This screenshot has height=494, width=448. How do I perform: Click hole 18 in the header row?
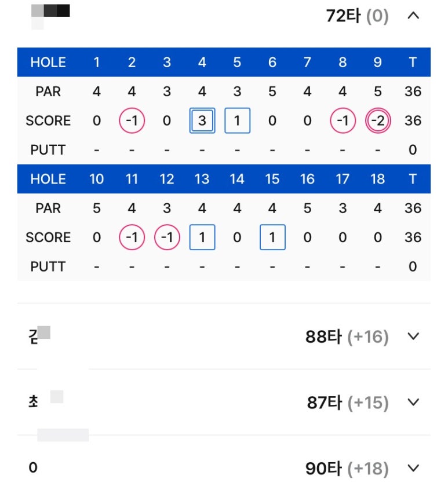click(x=377, y=179)
